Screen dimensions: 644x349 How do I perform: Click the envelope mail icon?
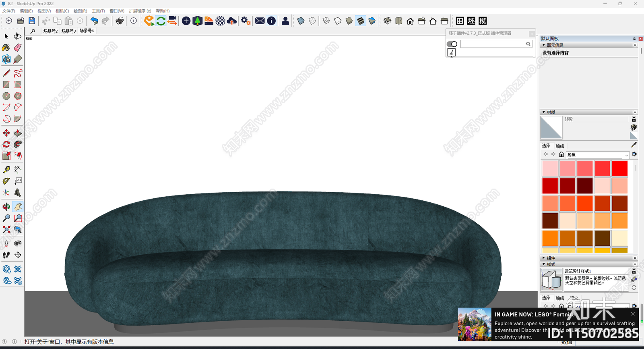coord(260,21)
